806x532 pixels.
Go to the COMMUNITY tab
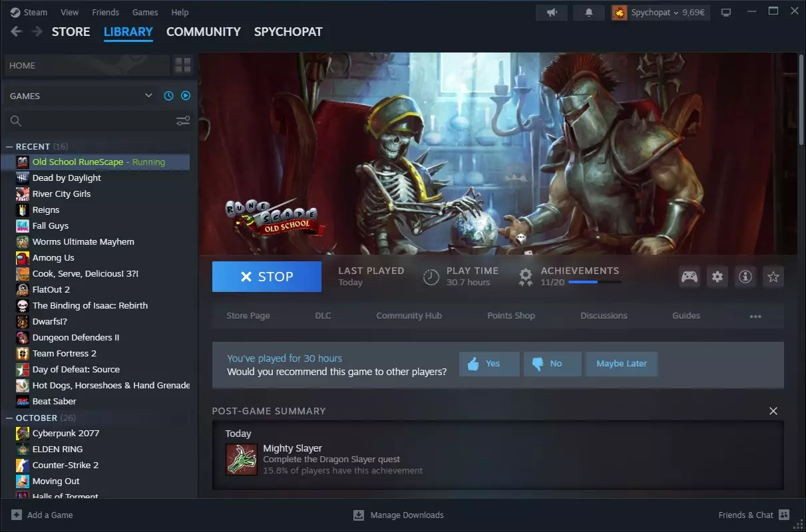pyautogui.click(x=204, y=32)
